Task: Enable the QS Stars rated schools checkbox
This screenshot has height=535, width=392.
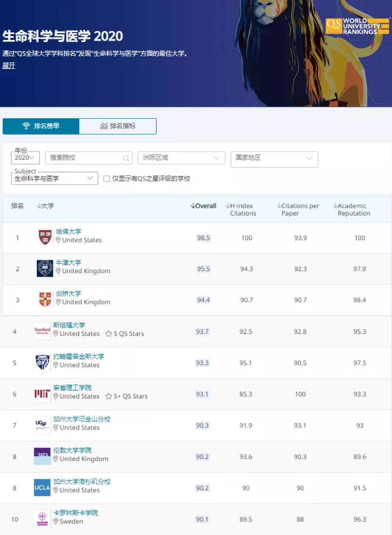Action: click(x=106, y=179)
